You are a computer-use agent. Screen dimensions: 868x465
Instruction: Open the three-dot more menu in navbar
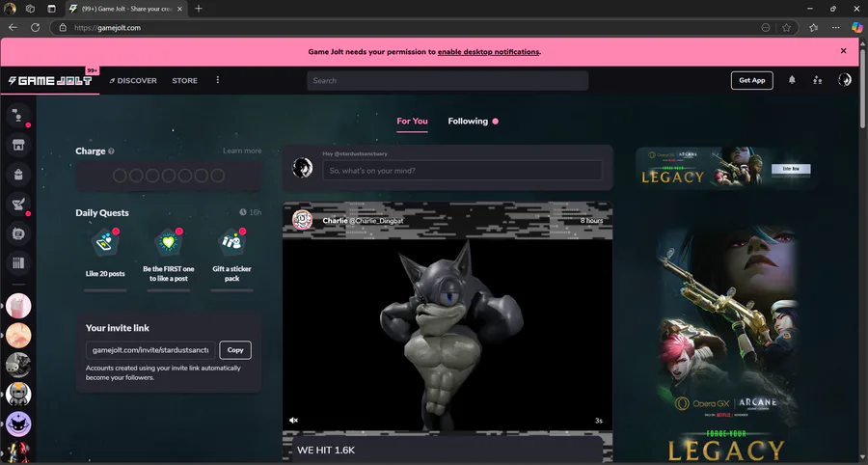coord(218,80)
